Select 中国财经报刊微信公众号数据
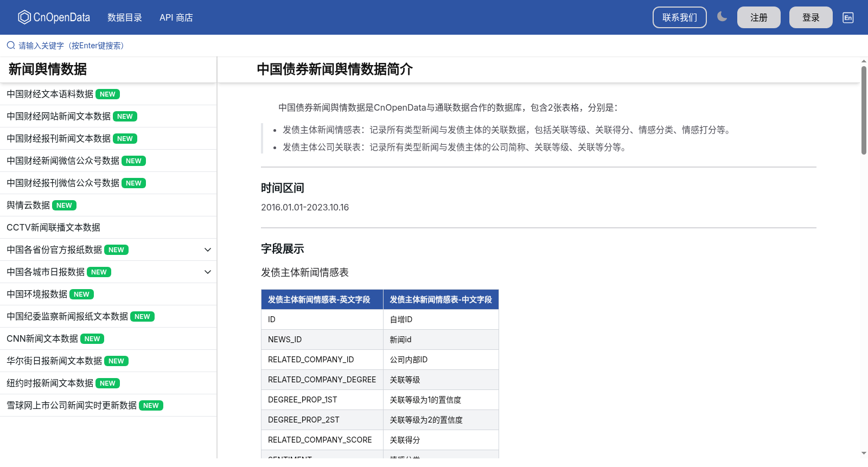The height and width of the screenshot is (467, 868). 63,183
